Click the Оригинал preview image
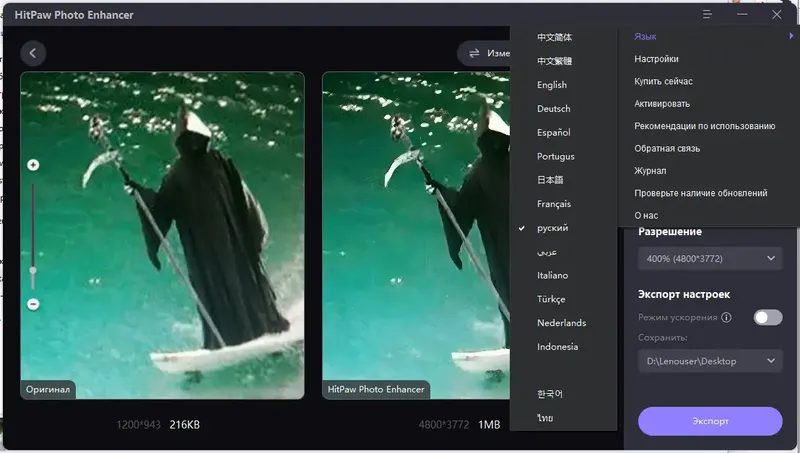Screen dimensions: 800x453 [x=162, y=235]
